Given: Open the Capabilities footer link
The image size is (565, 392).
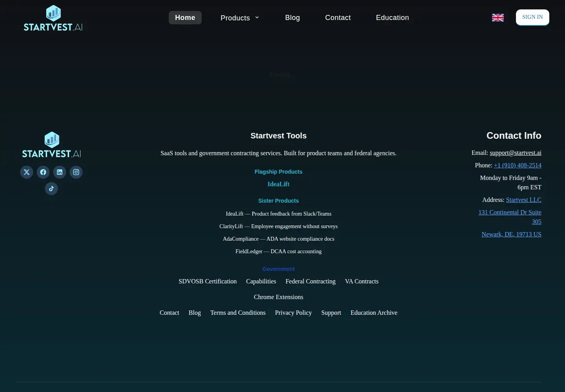Looking at the screenshot, I should [261, 281].
